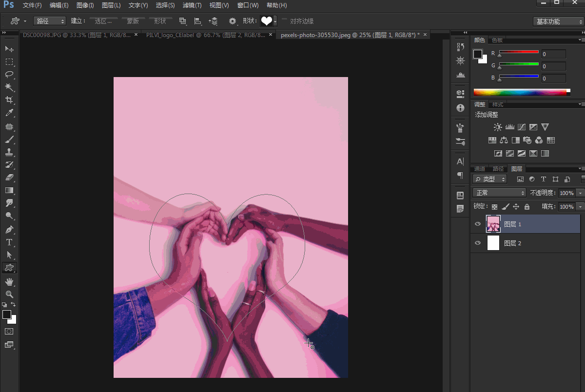Open the 路径 tool mode dropdown
Screen dimensions: 585x392
point(49,21)
